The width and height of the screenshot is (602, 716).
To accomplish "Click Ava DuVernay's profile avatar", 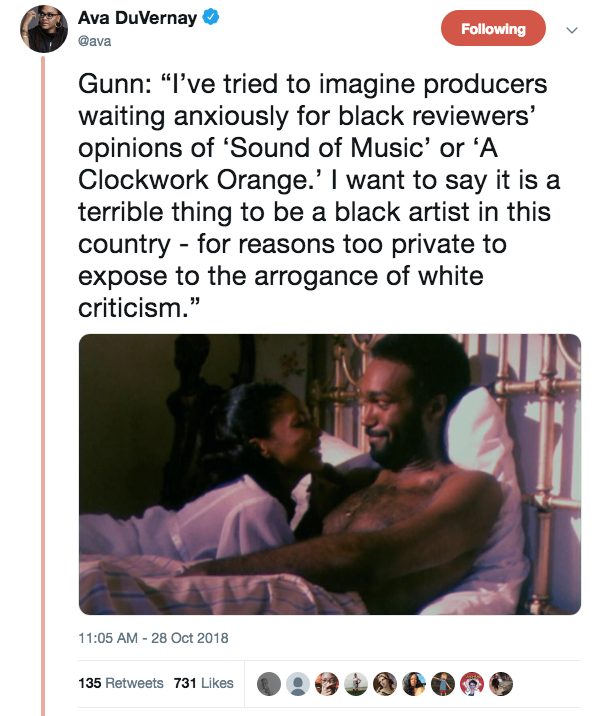I will (x=41, y=29).
